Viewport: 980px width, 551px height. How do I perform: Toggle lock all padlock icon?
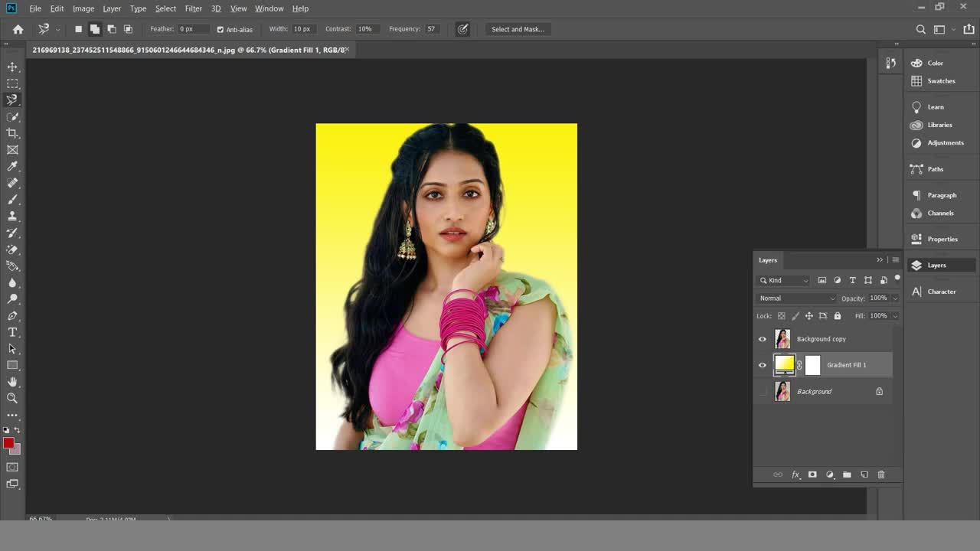tap(838, 315)
